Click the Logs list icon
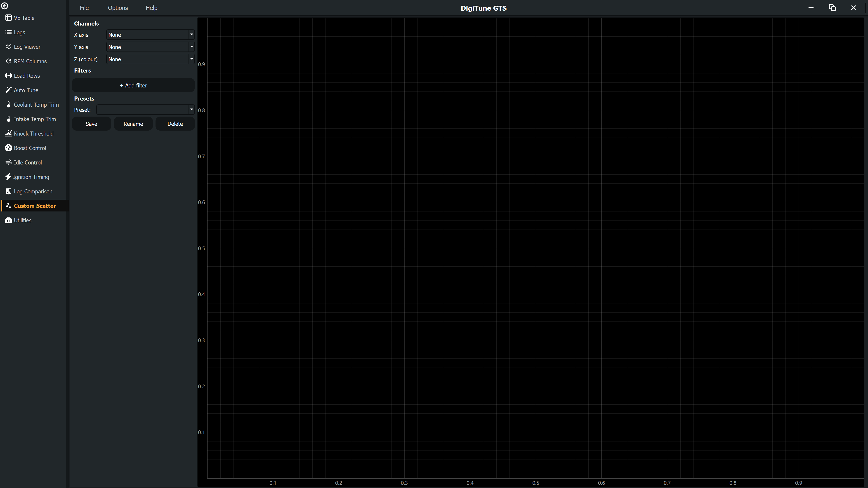The height and width of the screenshot is (488, 868). click(8, 32)
